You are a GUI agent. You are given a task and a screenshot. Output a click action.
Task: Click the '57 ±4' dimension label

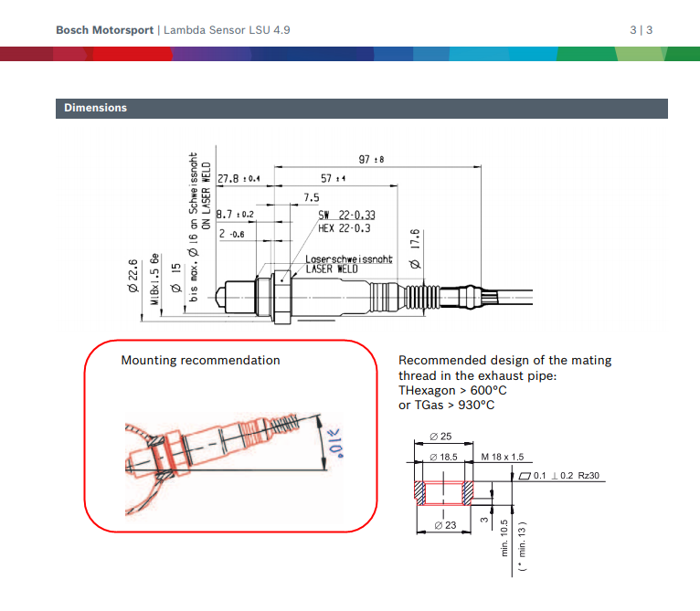333,178
